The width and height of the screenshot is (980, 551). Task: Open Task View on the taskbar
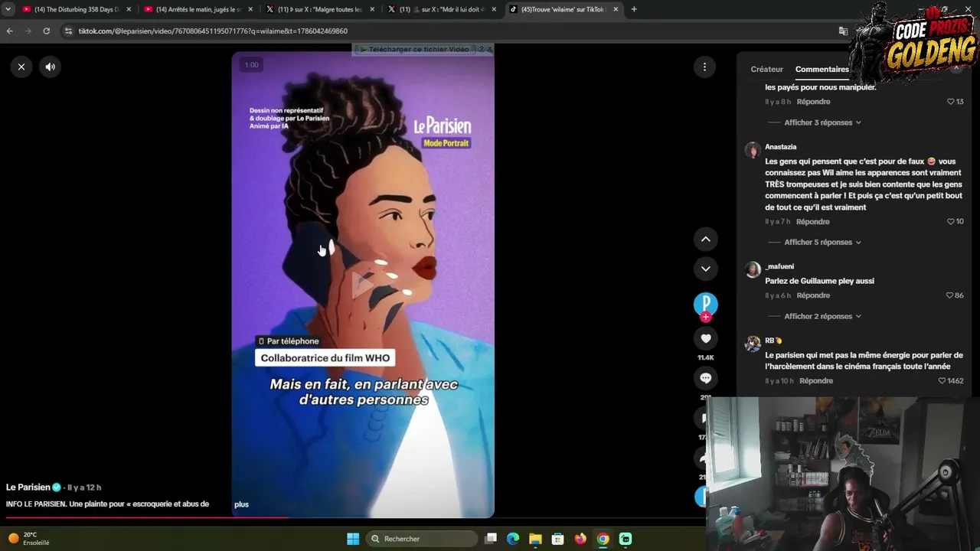[x=491, y=539]
